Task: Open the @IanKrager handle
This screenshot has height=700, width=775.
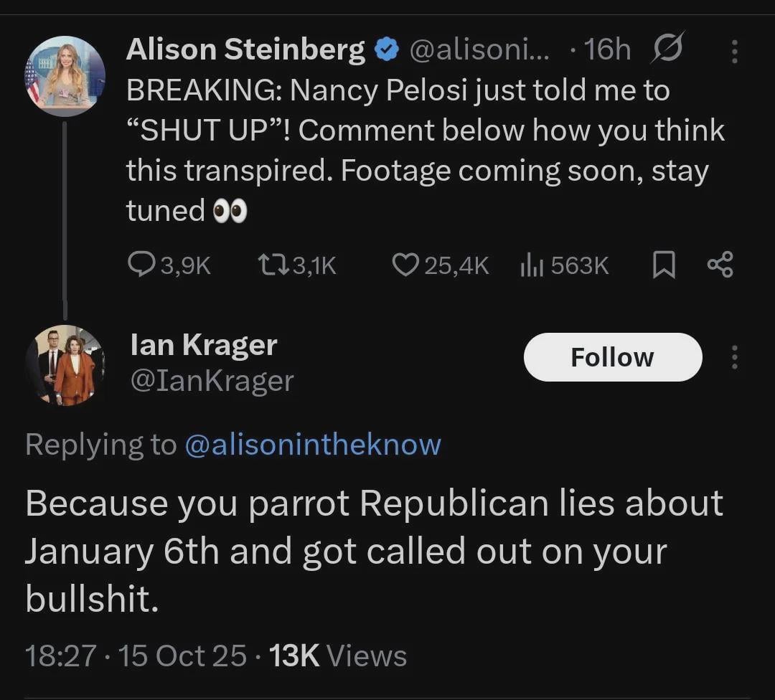Action: pos(212,381)
